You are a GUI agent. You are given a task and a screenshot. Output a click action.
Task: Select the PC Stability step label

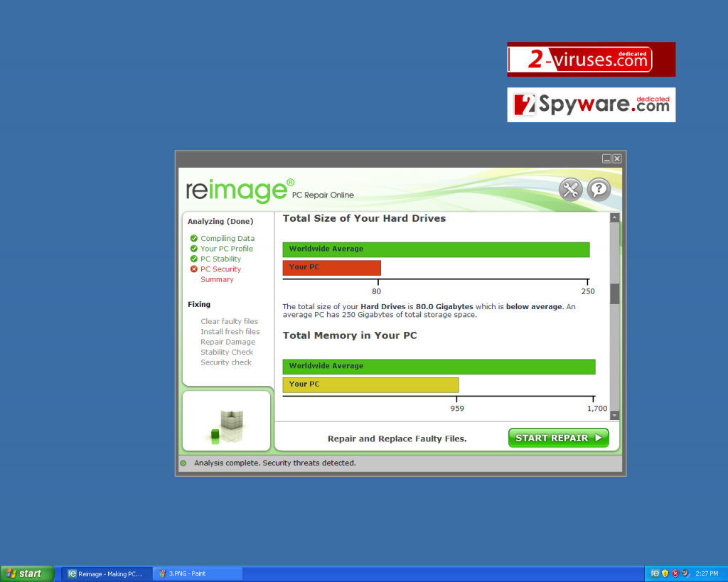pyautogui.click(x=220, y=259)
